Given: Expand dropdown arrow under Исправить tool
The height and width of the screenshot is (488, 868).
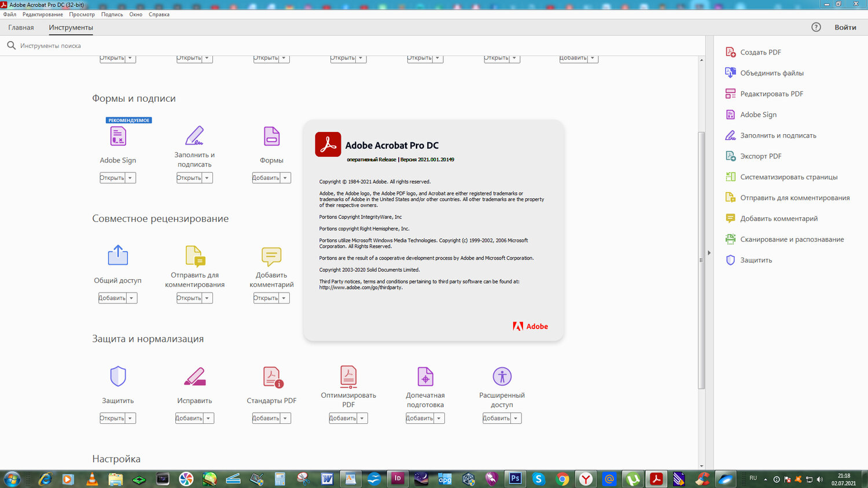Looking at the screenshot, I should coord(208,418).
